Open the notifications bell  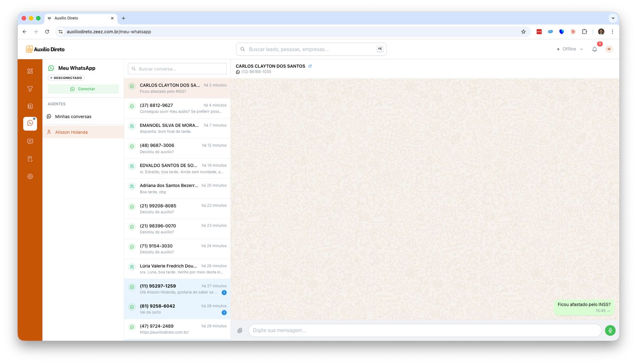594,49
